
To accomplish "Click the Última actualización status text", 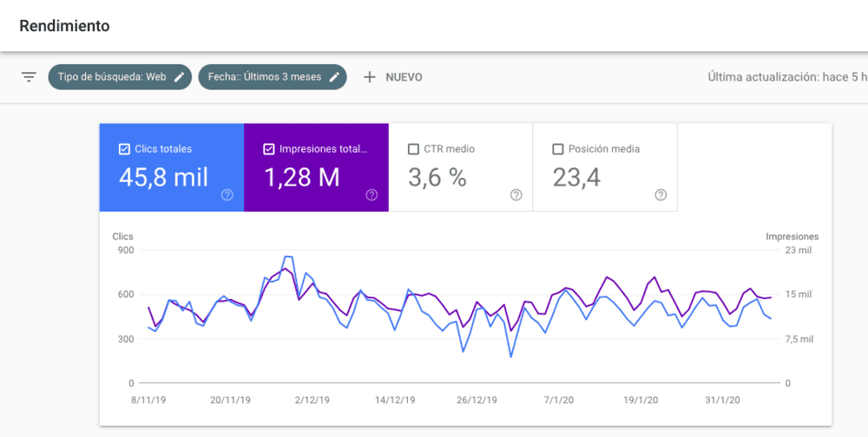I will [x=786, y=77].
